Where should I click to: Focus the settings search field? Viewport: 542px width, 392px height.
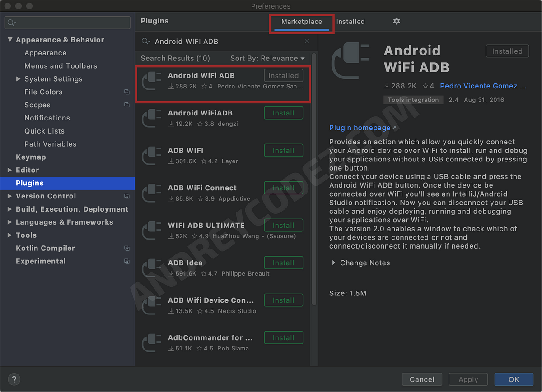(67, 23)
